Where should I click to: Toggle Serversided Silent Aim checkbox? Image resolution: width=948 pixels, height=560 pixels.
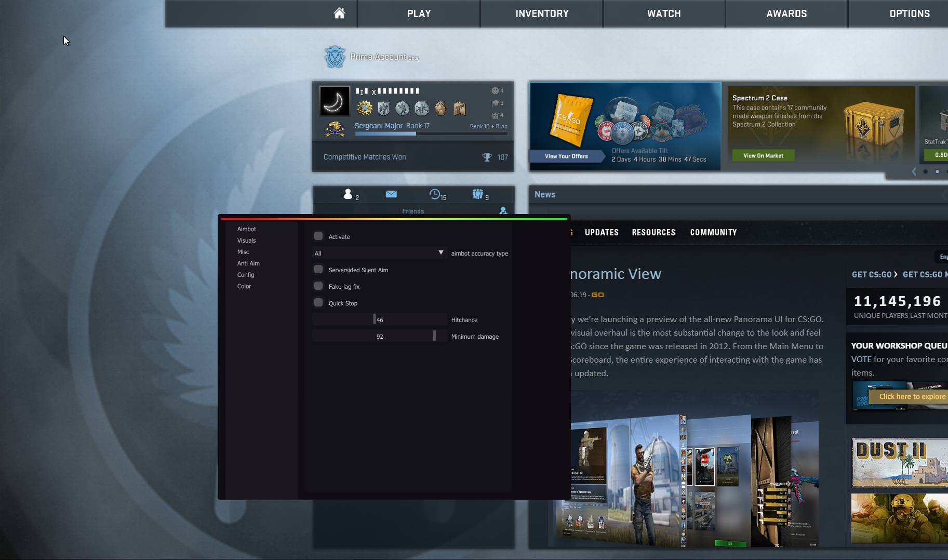318,269
